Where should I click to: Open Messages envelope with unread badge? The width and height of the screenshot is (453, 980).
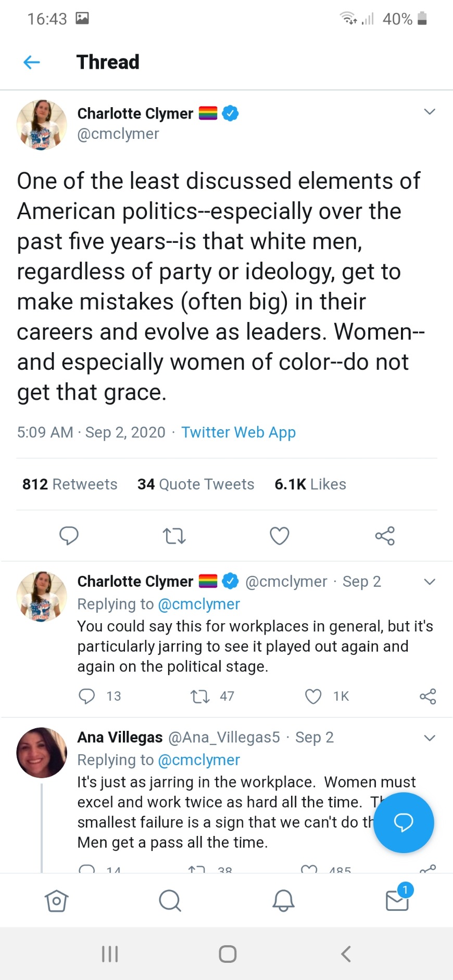click(397, 900)
